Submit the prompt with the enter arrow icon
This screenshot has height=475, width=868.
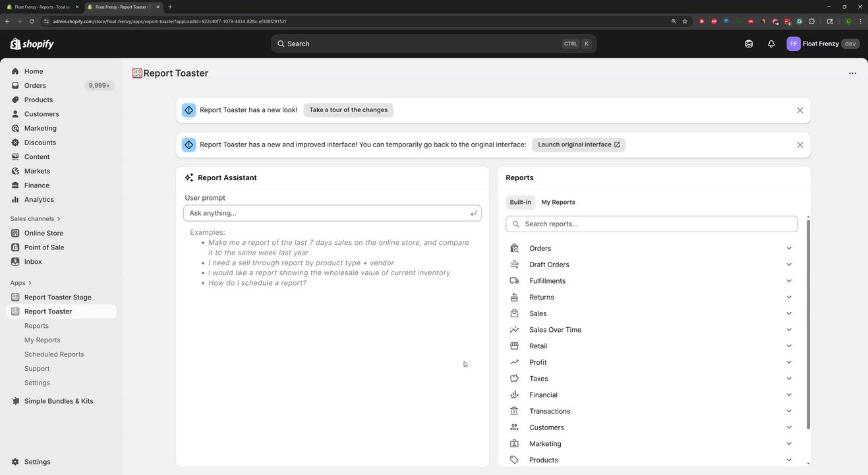(x=473, y=213)
